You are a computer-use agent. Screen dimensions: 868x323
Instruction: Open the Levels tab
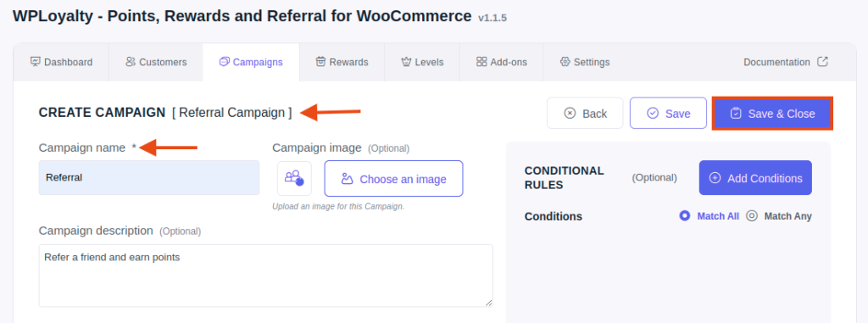422,62
